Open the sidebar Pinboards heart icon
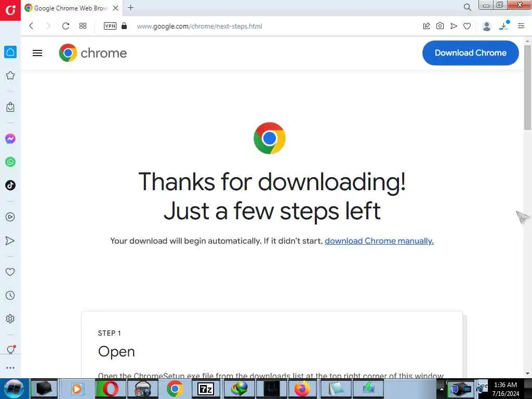Image resolution: width=532 pixels, height=399 pixels. [x=10, y=272]
